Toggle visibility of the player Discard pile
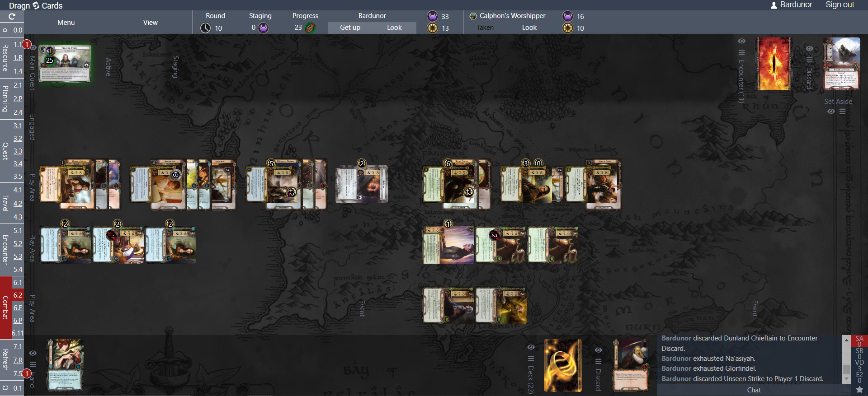The height and width of the screenshot is (396, 868). (598, 350)
